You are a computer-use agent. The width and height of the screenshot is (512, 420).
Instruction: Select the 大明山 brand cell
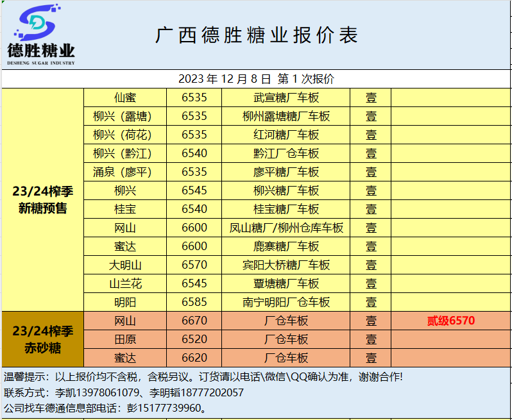pyautogui.click(x=125, y=265)
